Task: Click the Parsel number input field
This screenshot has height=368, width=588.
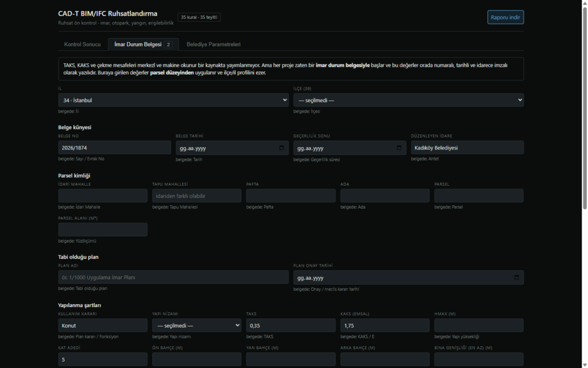Action: tap(479, 195)
